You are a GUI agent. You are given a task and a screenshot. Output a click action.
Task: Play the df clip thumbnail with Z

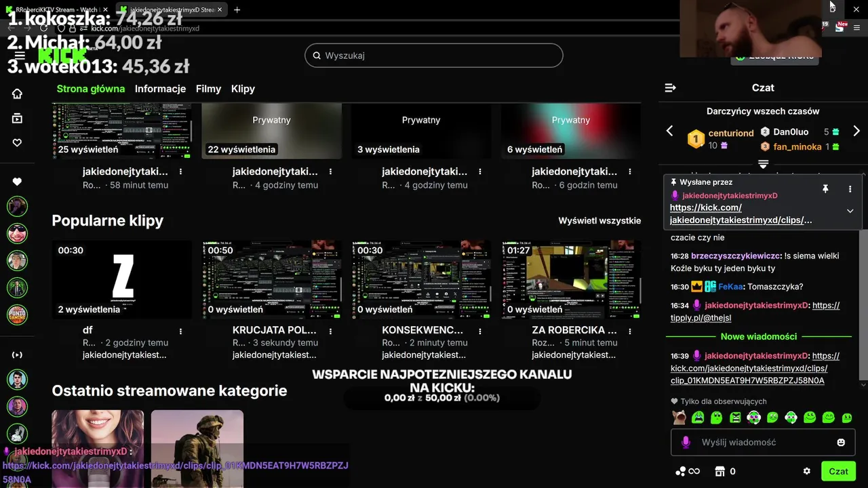(122, 279)
